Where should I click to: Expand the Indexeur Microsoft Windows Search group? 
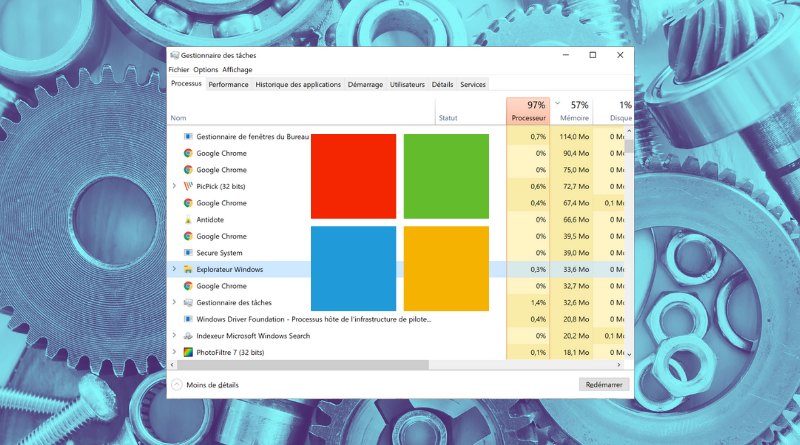174,335
